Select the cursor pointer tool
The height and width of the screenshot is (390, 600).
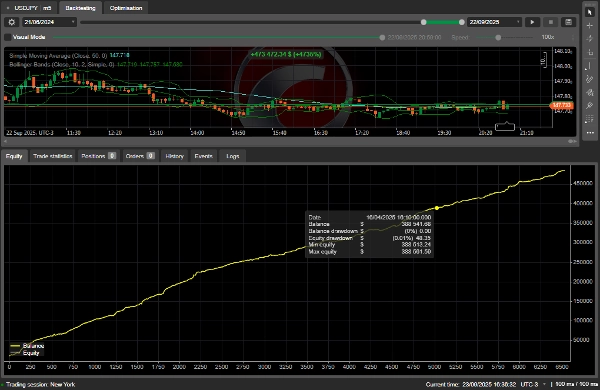coord(590,12)
